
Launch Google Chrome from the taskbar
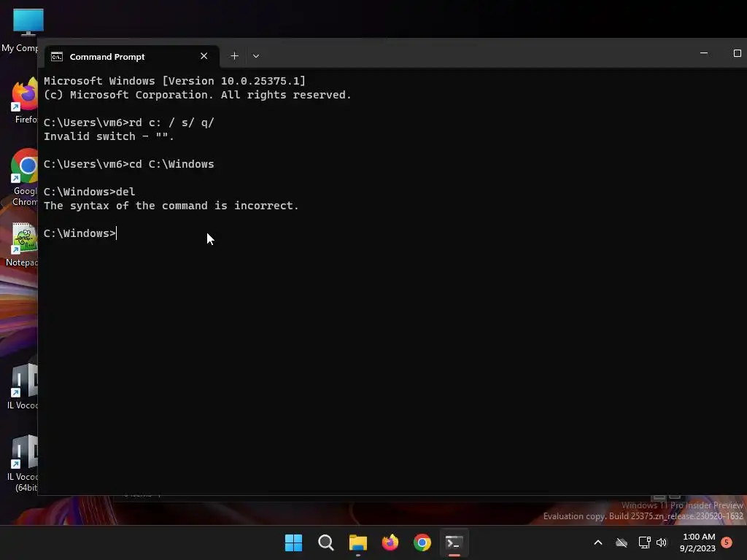point(422,542)
